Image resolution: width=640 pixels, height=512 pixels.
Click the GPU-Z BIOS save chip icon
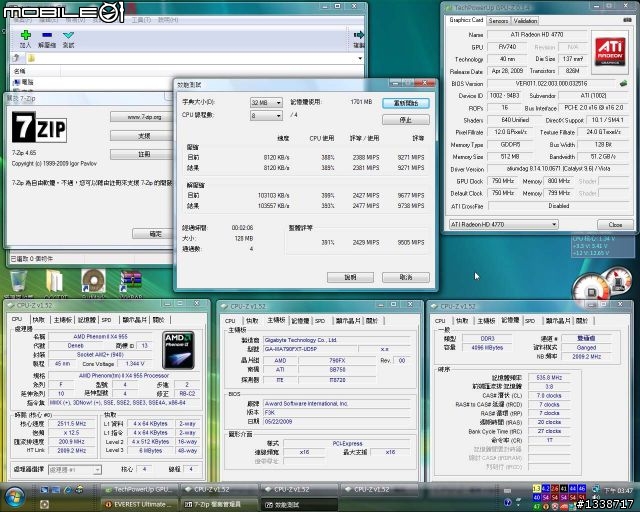pos(623,83)
